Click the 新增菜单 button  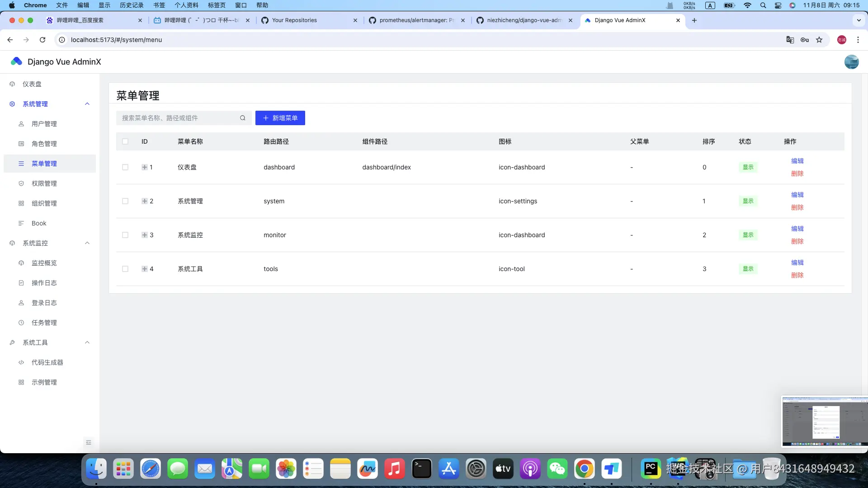pyautogui.click(x=280, y=118)
